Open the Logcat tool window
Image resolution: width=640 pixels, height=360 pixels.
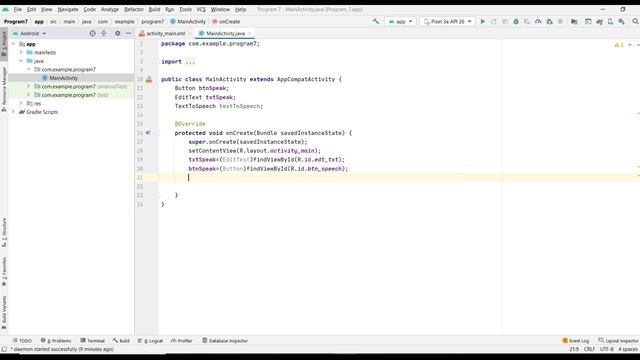tap(150, 340)
